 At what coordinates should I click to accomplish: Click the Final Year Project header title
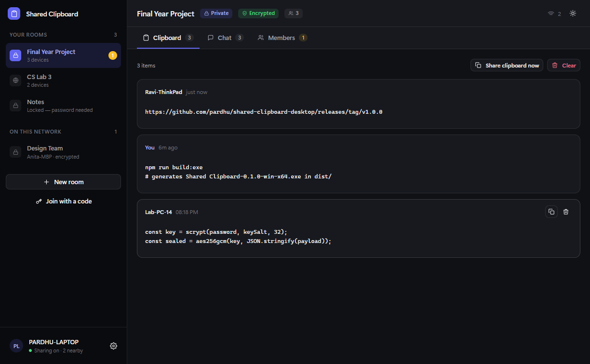coord(166,13)
